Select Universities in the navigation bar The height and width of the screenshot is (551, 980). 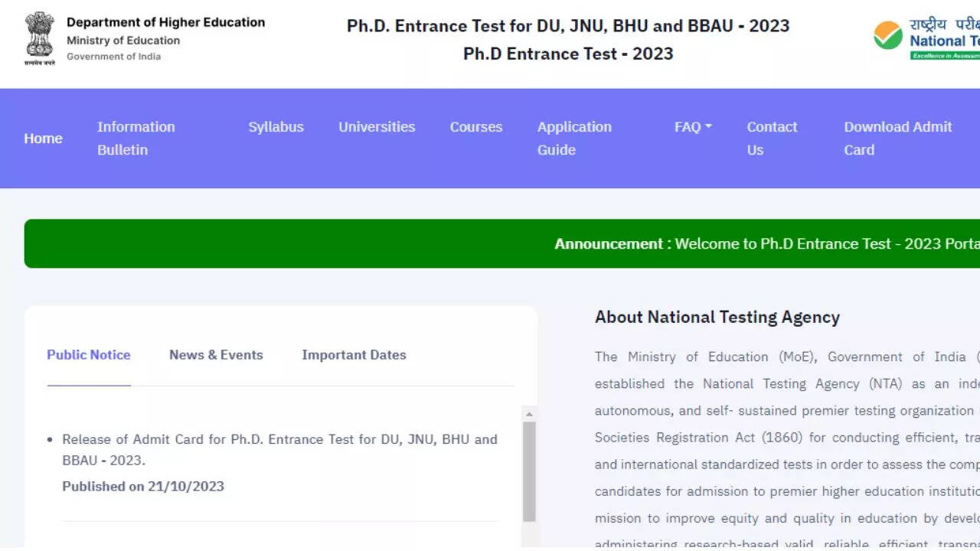tap(377, 127)
